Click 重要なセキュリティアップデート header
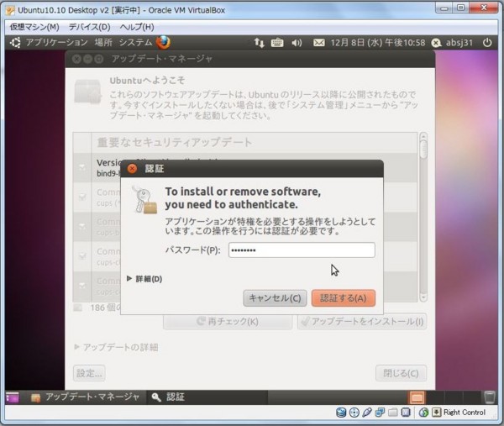Screen dimensions: 504x426 [175, 142]
